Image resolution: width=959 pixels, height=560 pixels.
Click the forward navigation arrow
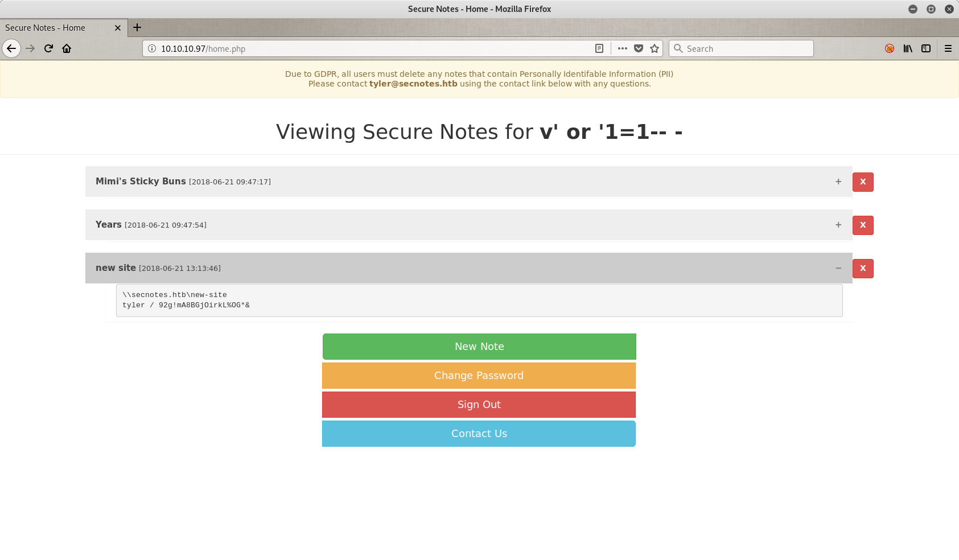click(30, 48)
